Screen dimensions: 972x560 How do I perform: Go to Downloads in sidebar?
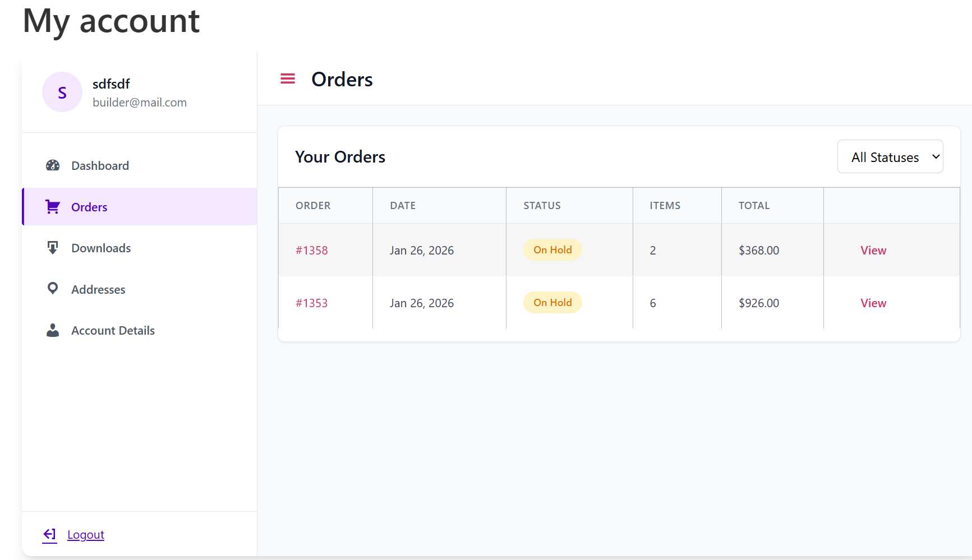(101, 248)
